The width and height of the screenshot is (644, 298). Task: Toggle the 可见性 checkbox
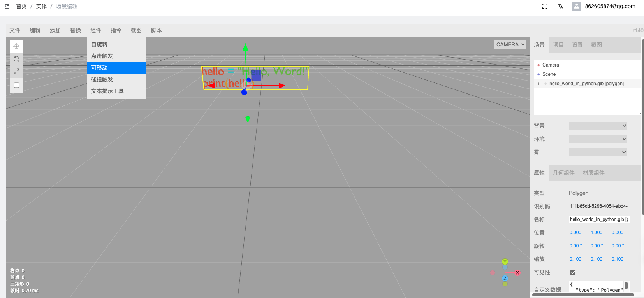pyautogui.click(x=573, y=272)
